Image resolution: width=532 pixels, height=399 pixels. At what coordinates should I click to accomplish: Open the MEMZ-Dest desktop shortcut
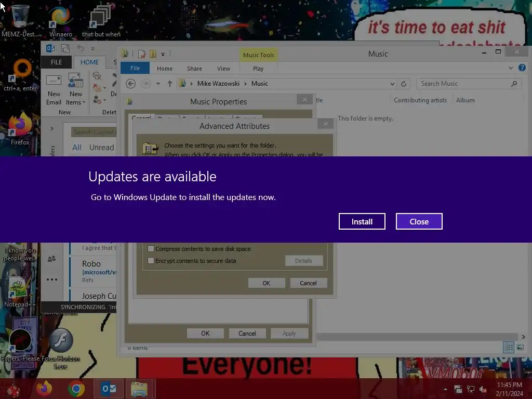coord(20,20)
